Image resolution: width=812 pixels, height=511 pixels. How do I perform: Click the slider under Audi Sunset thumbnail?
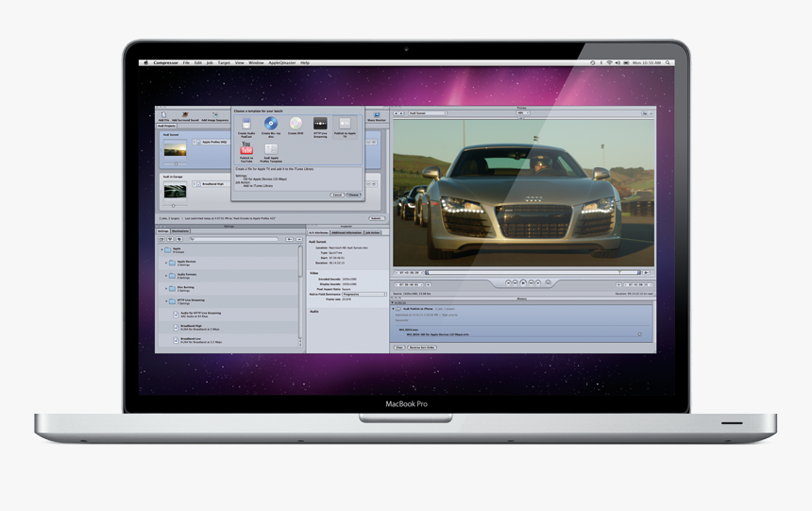pyautogui.click(x=175, y=163)
